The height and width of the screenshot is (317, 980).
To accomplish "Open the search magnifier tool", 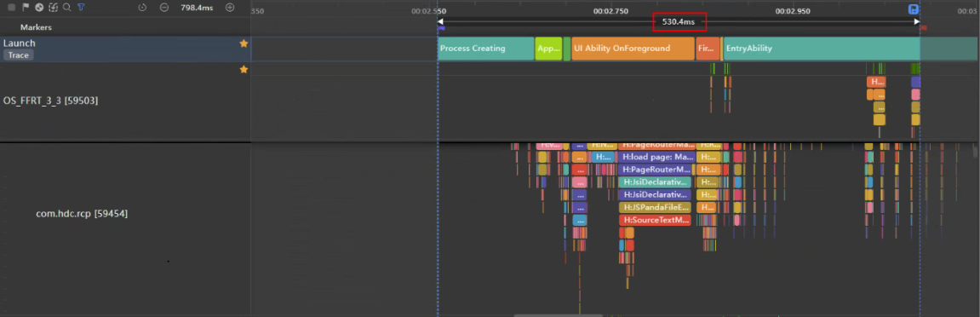I will (x=67, y=8).
